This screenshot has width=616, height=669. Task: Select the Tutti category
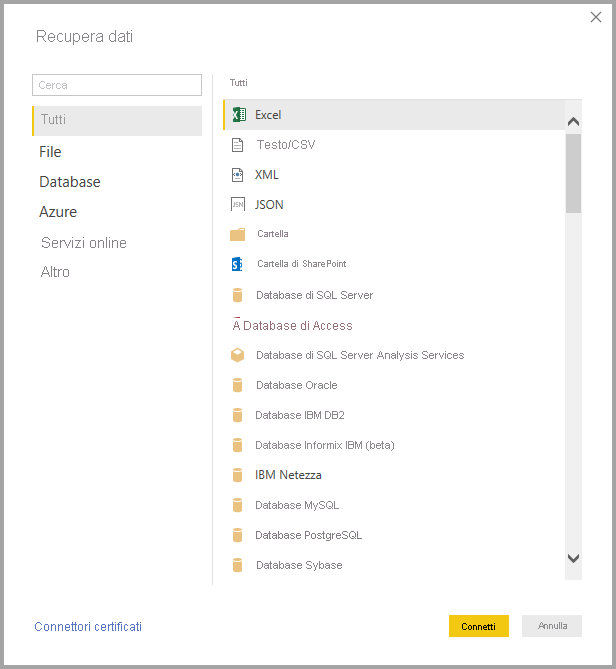click(x=117, y=121)
